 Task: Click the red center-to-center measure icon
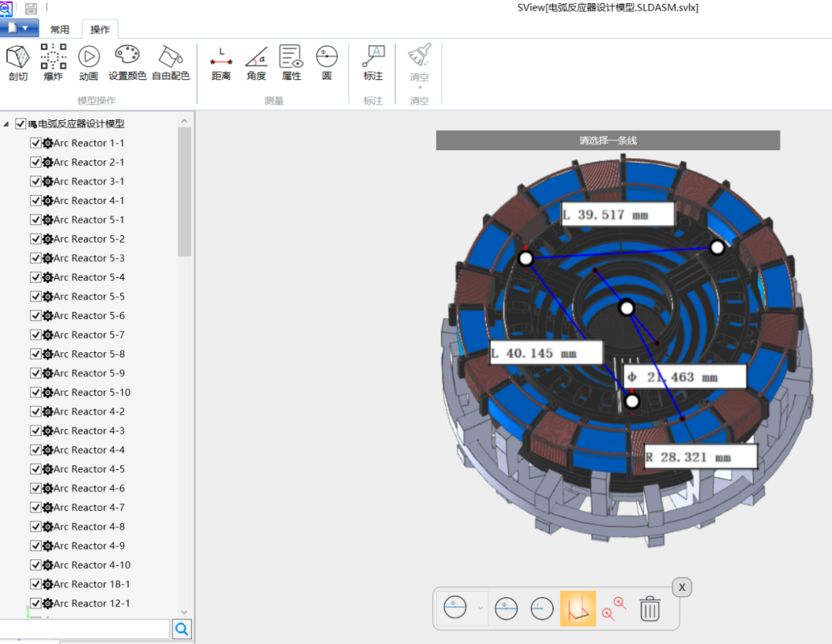point(614,609)
